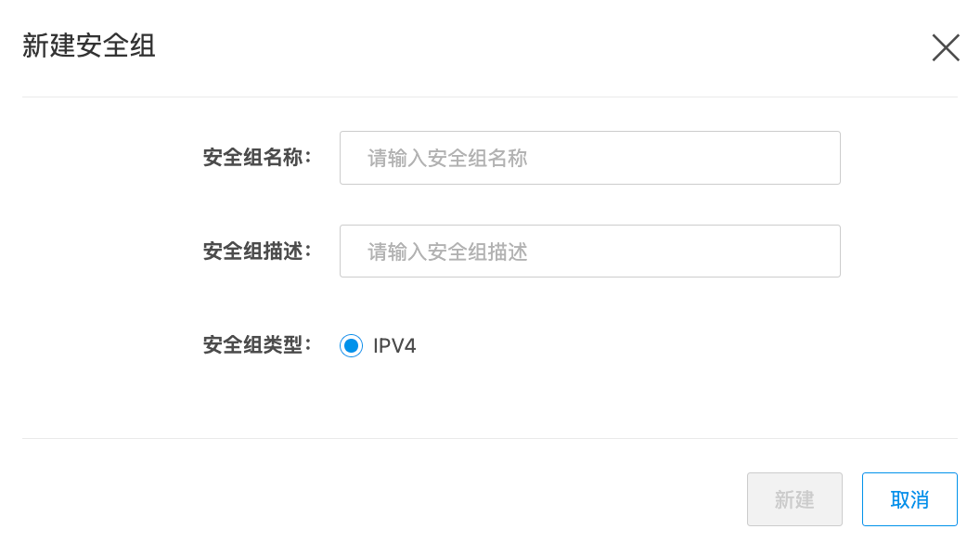The width and height of the screenshot is (980, 555).
Task: Dismiss the dialog using the top-right cross
Action: tap(946, 47)
